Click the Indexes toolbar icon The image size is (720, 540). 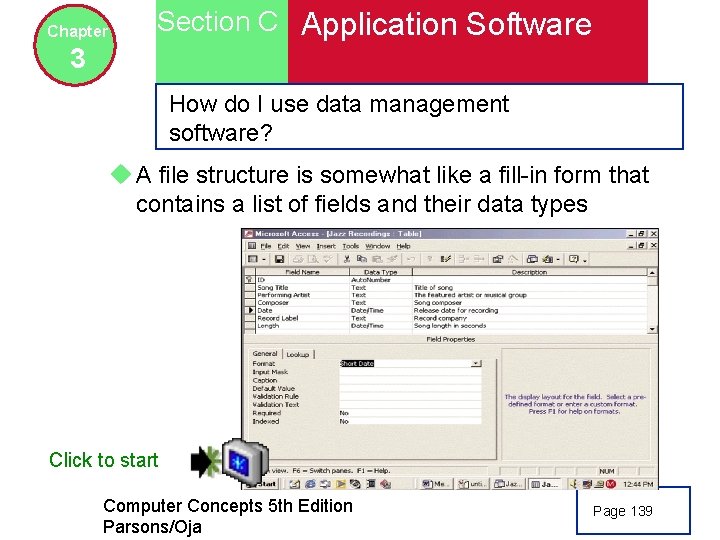click(x=445, y=259)
